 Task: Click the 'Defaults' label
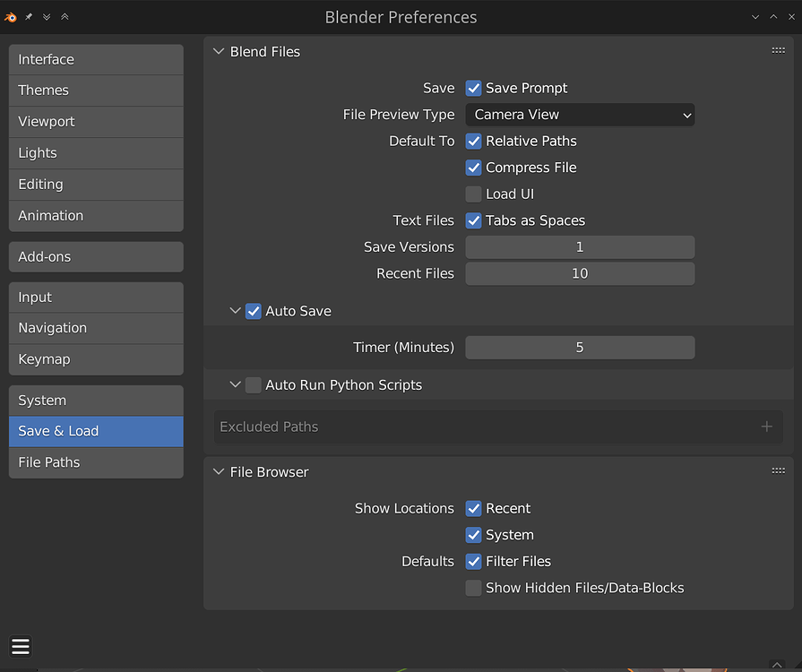pos(427,562)
